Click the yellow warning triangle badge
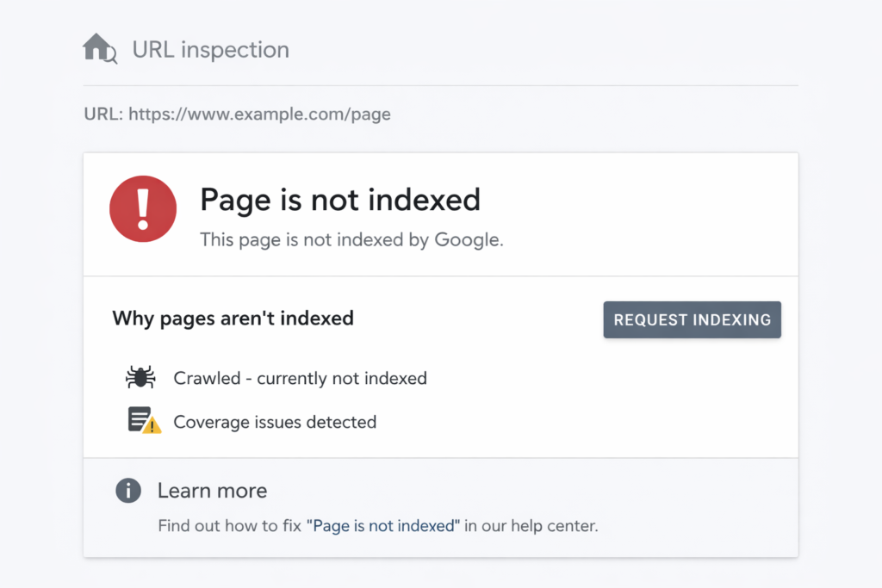The width and height of the screenshot is (882, 588). 152,425
